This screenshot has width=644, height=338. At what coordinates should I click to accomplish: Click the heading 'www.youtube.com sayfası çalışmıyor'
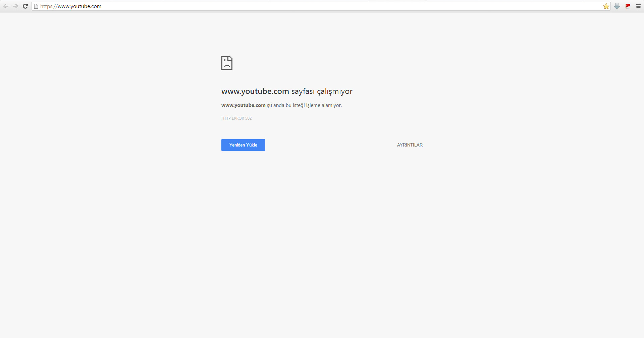point(287,91)
